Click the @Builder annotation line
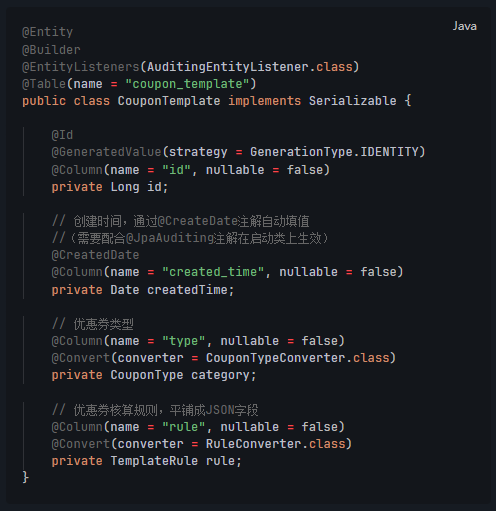The height and width of the screenshot is (511, 496). 51,50
